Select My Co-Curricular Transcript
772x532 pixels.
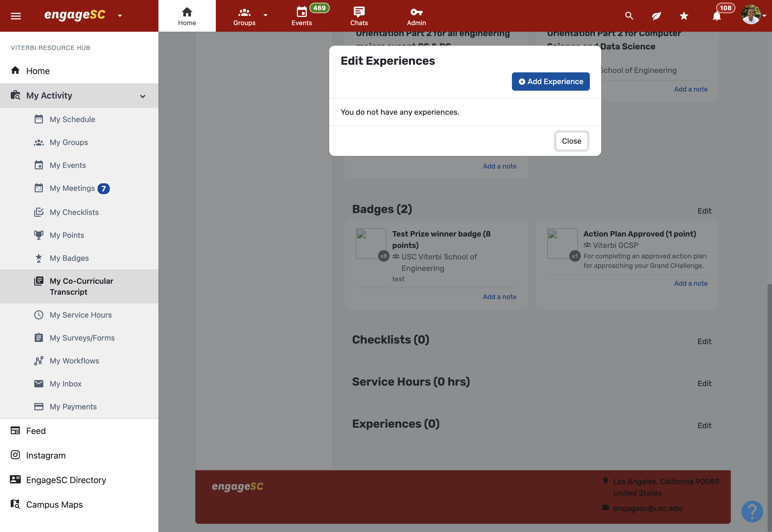pos(79,286)
